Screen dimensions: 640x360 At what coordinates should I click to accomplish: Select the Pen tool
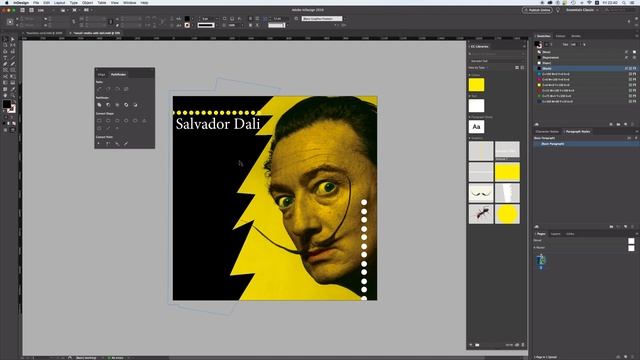pos(5,64)
